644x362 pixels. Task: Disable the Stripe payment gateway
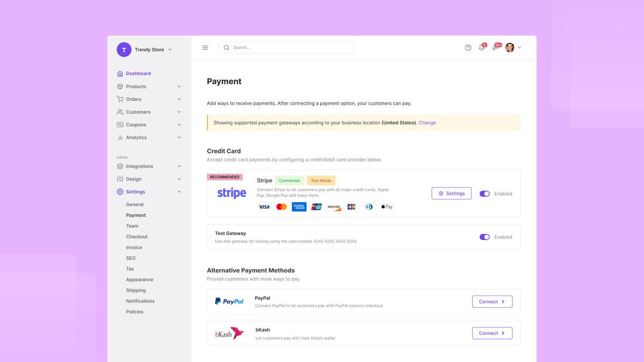[485, 193]
